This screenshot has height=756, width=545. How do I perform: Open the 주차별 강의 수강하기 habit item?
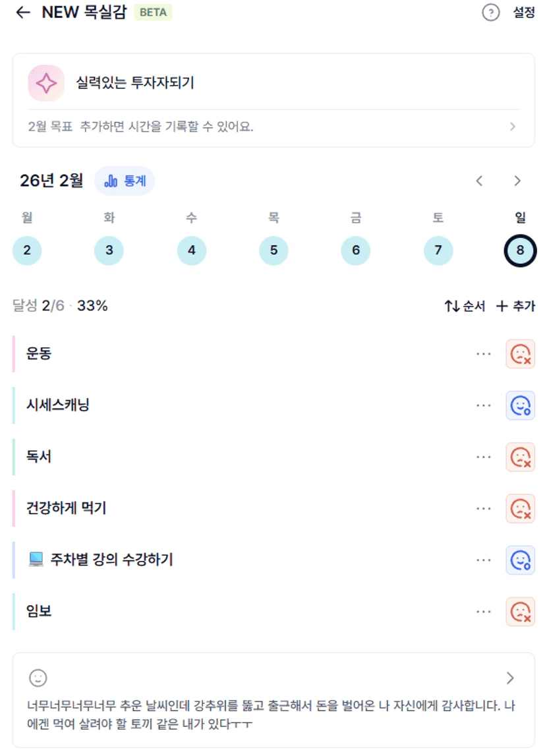pos(111,560)
